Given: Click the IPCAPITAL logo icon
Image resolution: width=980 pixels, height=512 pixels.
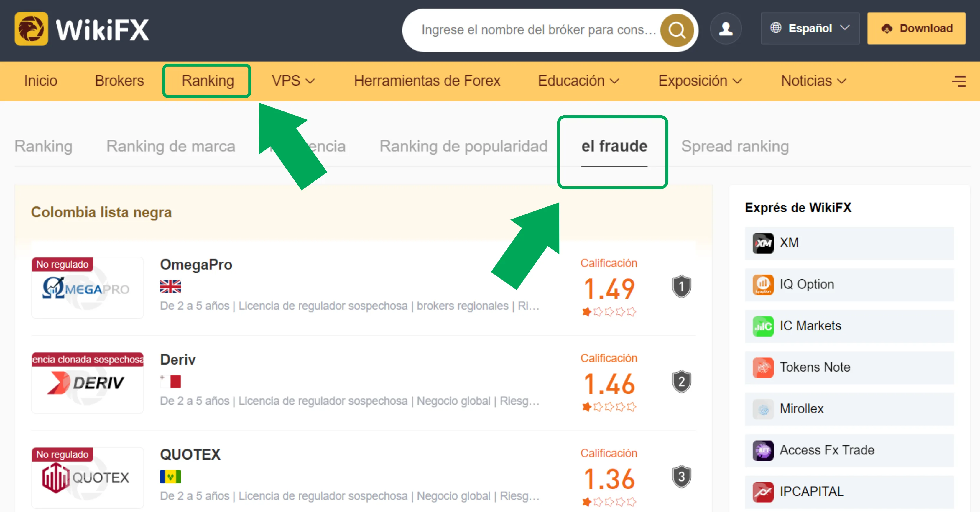Looking at the screenshot, I should click(763, 492).
